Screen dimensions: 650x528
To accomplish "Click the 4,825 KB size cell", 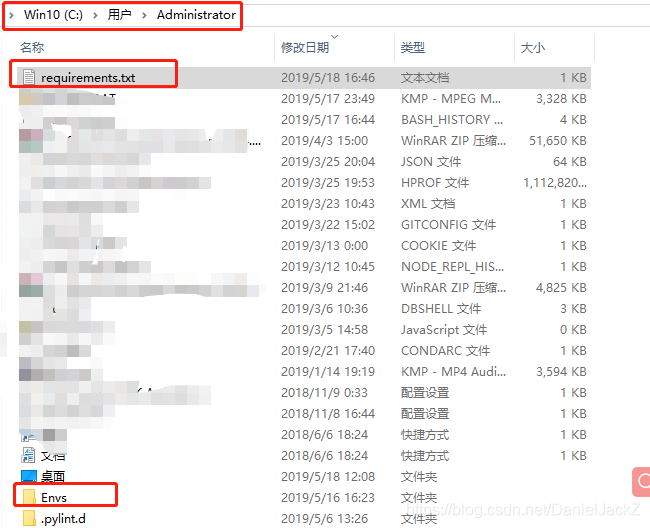I will (561, 288).
